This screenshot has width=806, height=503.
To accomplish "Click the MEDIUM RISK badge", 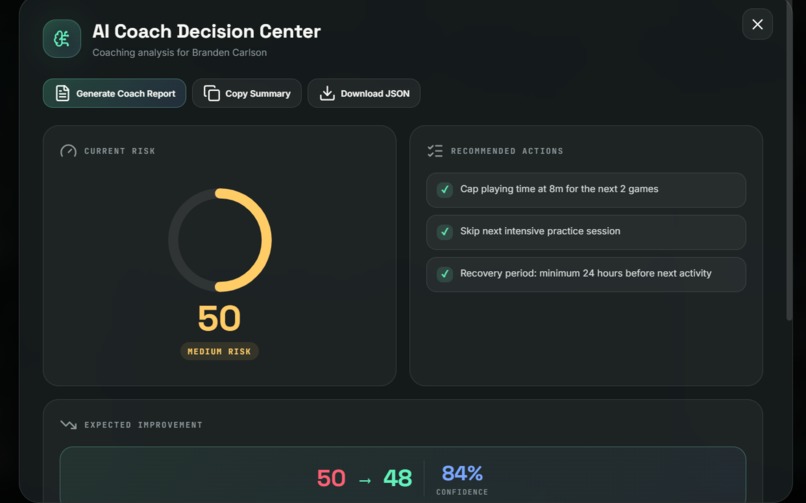I will pyautogui.click(x=219, y=351).
